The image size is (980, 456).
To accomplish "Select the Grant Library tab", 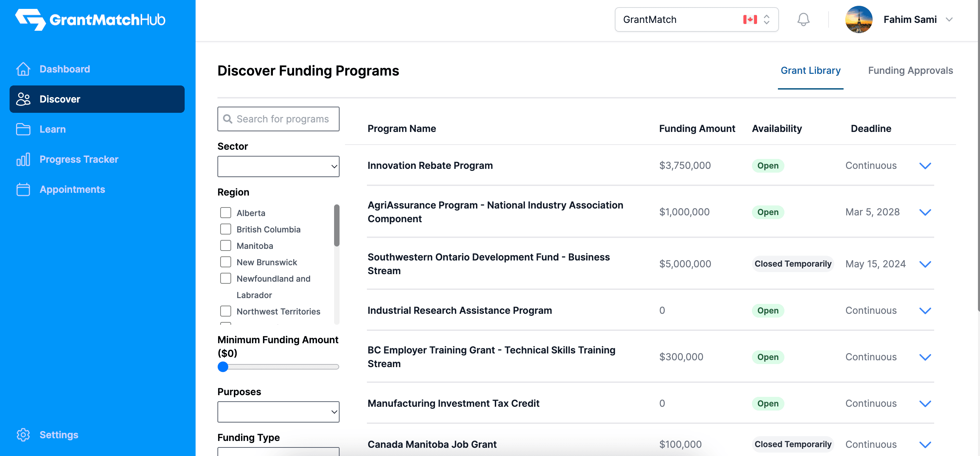I will tap(810, 70).
